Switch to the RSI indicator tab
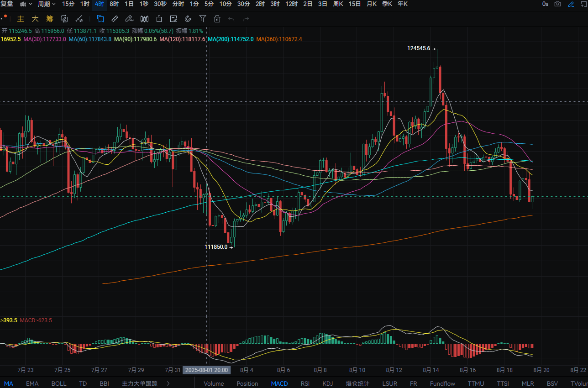The image size is (588, 388). point(305,383)
